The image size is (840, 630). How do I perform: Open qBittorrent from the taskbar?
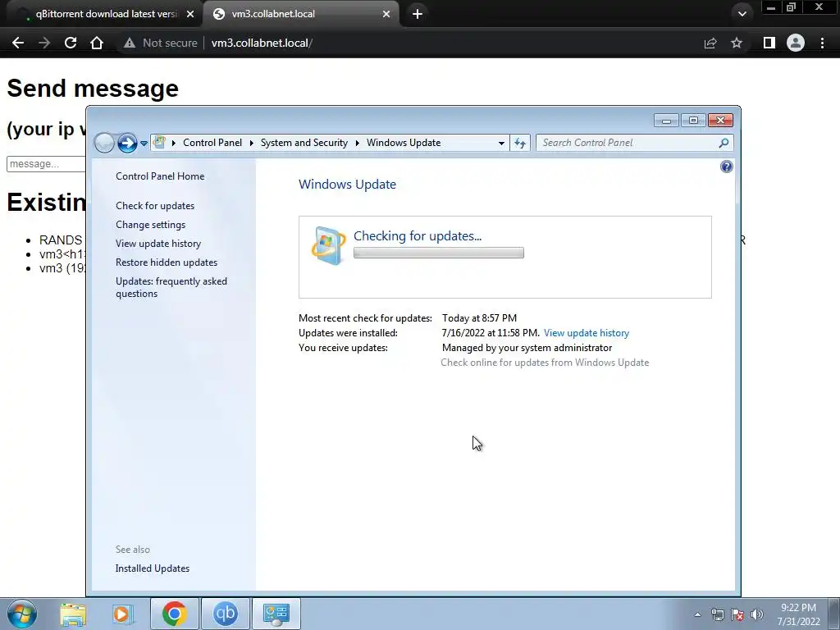pyautogui.click(x=225, y=614)
